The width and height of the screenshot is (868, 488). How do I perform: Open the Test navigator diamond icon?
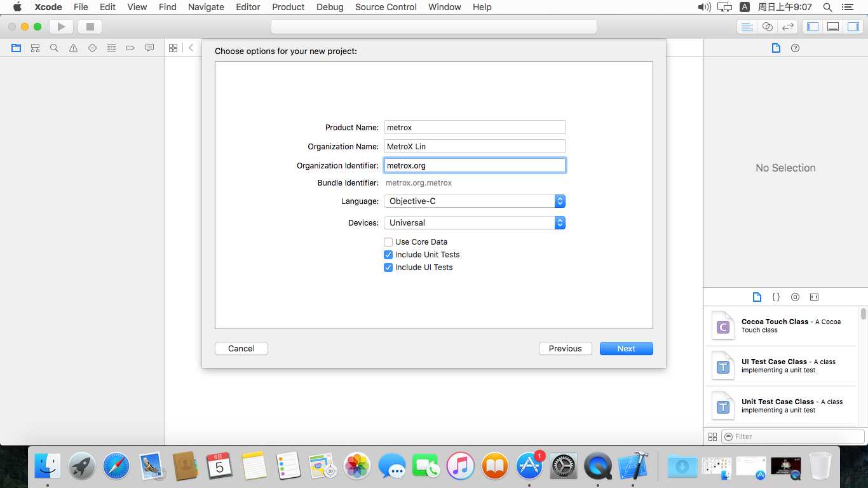pos(92,48)
